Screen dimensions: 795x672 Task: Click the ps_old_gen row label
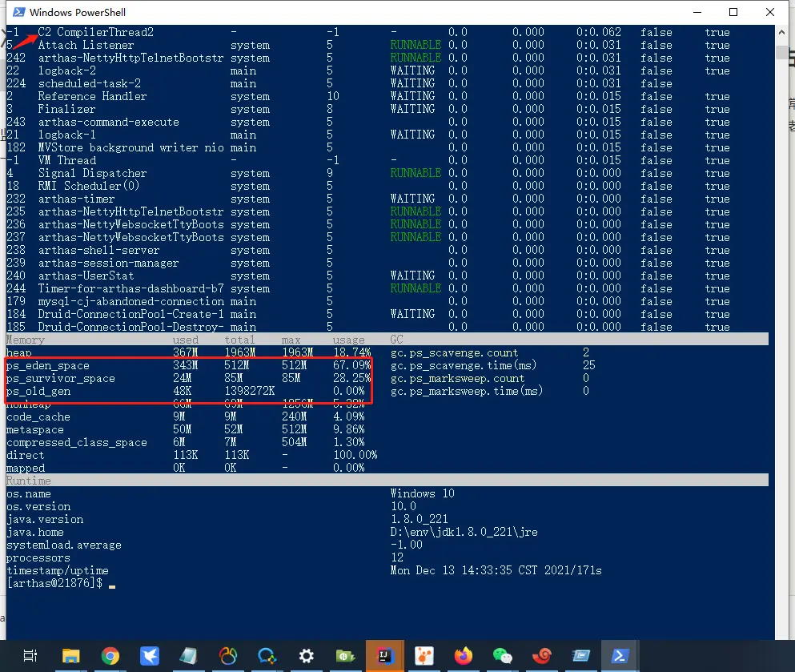coord(38,392)
